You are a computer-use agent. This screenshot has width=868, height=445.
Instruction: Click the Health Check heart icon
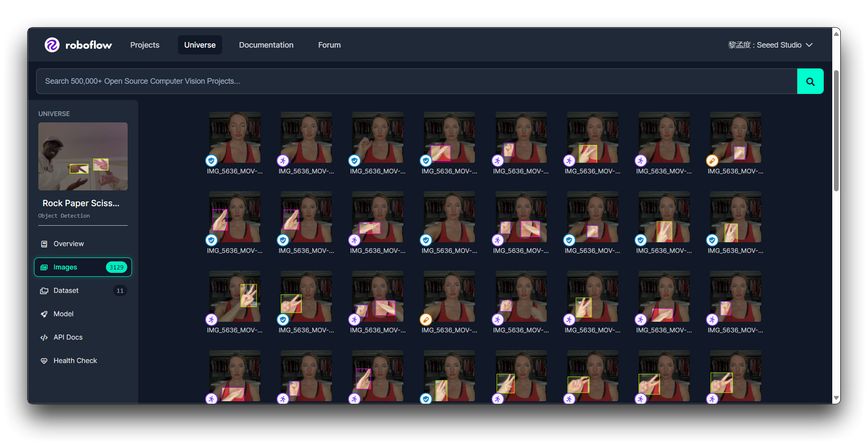coord(44,361)
